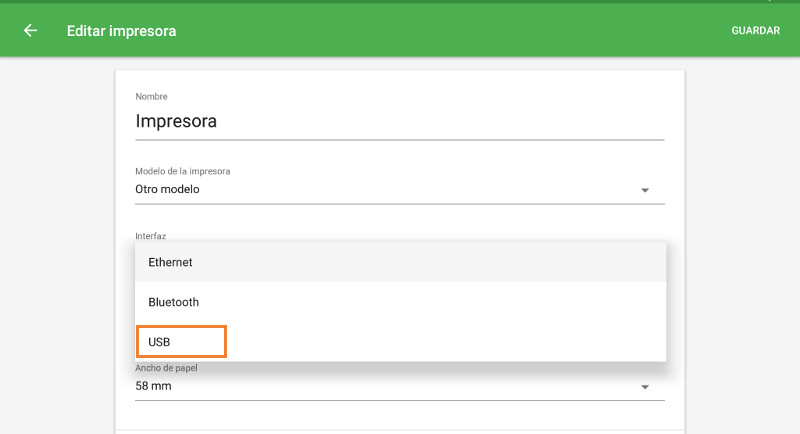The image size is (800, 434).
Task: Open the Modelo de la impresora dropdown
Action: tap(400, 189)
